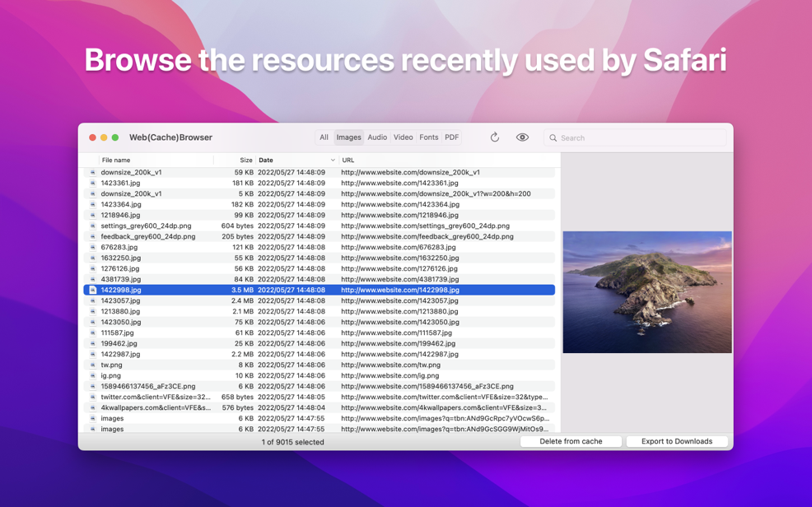
Task: Switch to the All filter tab
Action: pos(324,137)
